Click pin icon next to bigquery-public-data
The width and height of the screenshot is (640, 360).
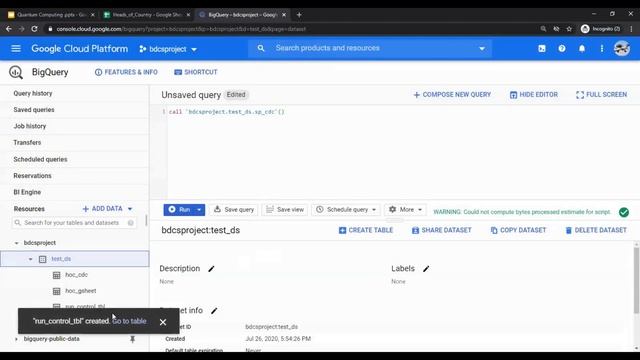[x=132, y=339]
